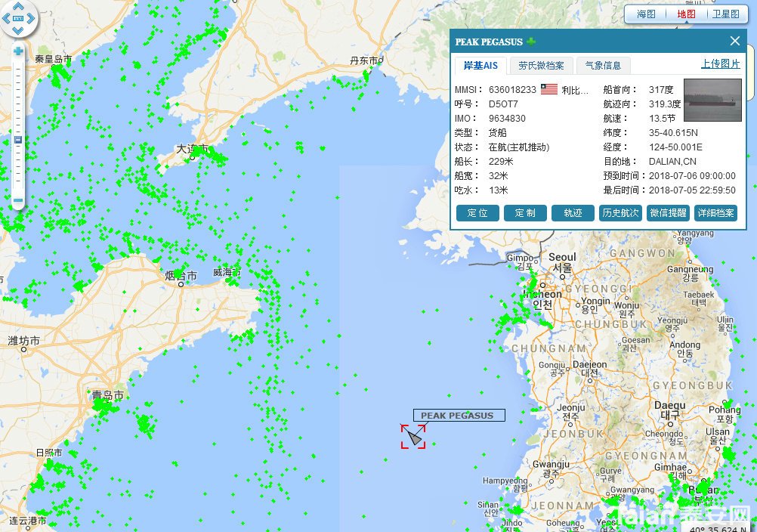
Task: Open 历史航次 voyage history
Action: 620,213
